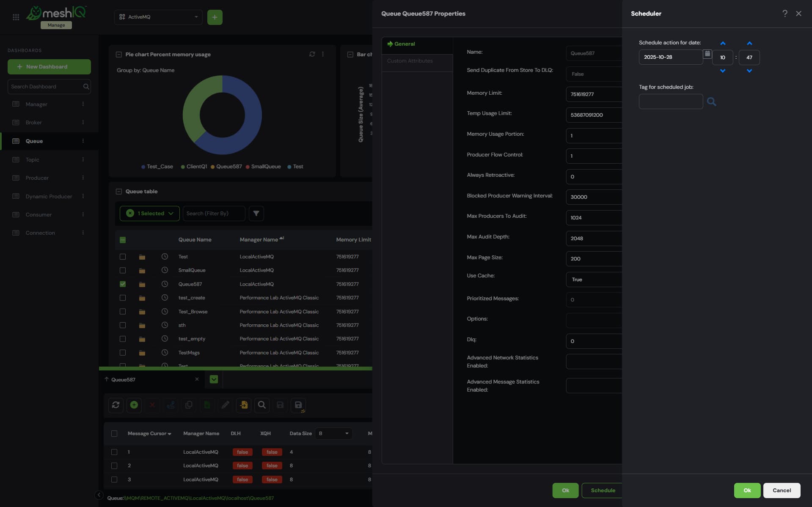Image resolution: width=812 pixels, height=507 pixels.
Task: Click the tag search magnifier icon
Action: click(x=711, y=101)
